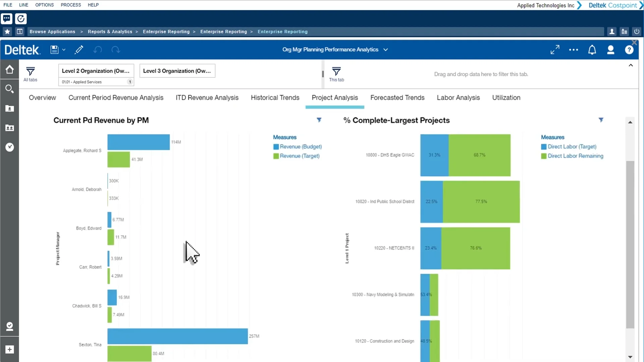Collapse the filter bar with the chevron
Screen dimensions: 644x362
pyautogui.click(x=631, y=65)
